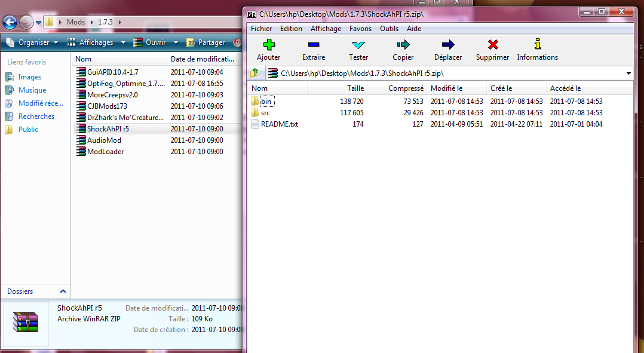Click the 2011-04-09 05:51 modified date
The image size is (644, 353).
456,124
